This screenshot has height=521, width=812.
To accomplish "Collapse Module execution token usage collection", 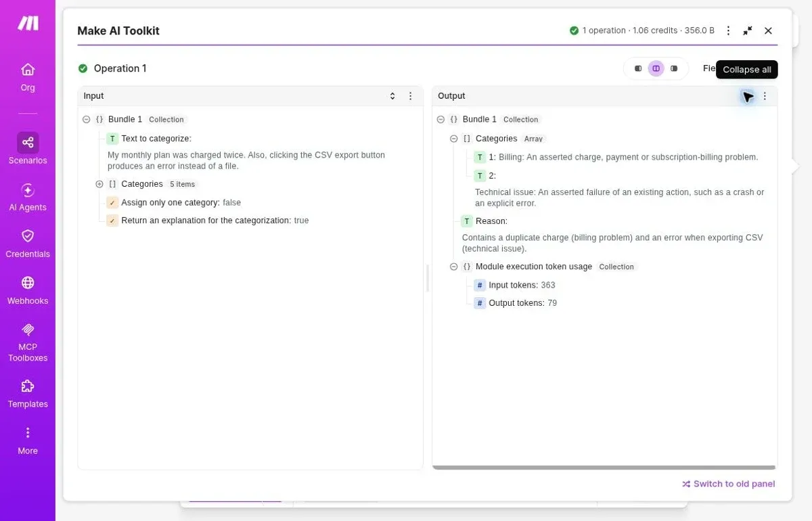I will 454,267.
